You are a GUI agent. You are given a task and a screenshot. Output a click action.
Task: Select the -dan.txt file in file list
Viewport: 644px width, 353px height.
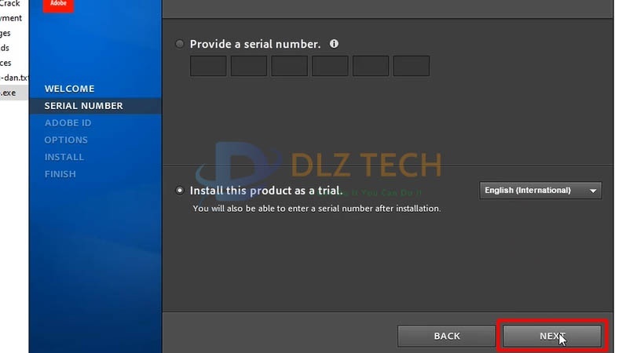point(13,78)
